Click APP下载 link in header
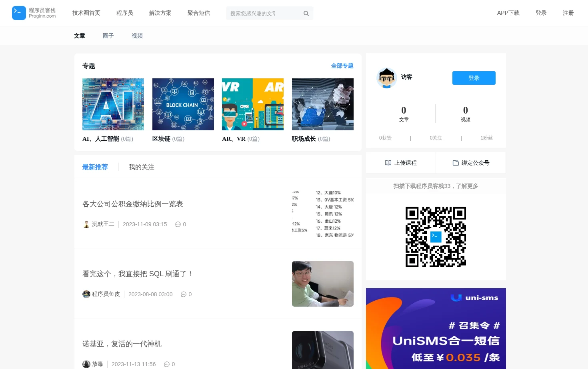This screenshot has width=588, height=369. [508, 13]
